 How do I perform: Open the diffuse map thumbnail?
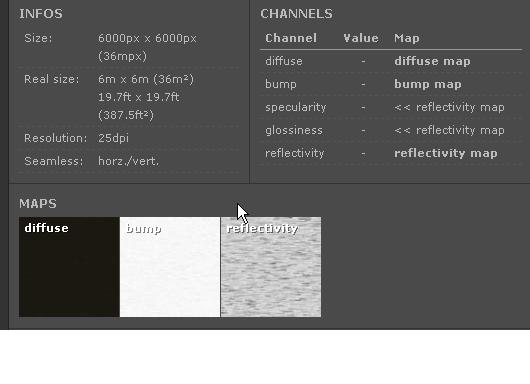point(69,267)
